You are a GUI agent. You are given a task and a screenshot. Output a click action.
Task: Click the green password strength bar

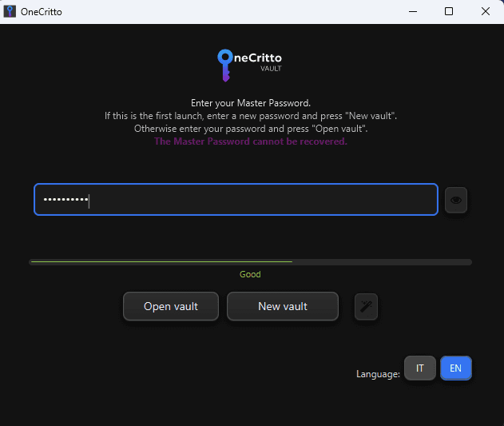161,262
